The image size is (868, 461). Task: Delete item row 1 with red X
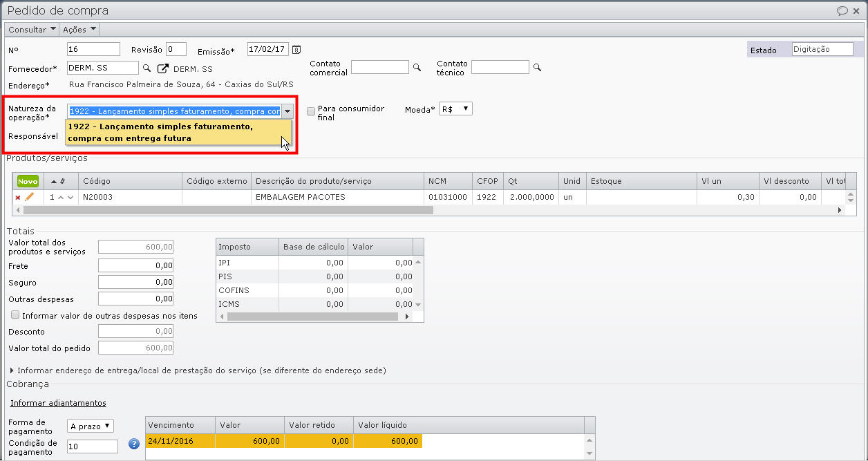pyautogui.click(x=18, y=198)
